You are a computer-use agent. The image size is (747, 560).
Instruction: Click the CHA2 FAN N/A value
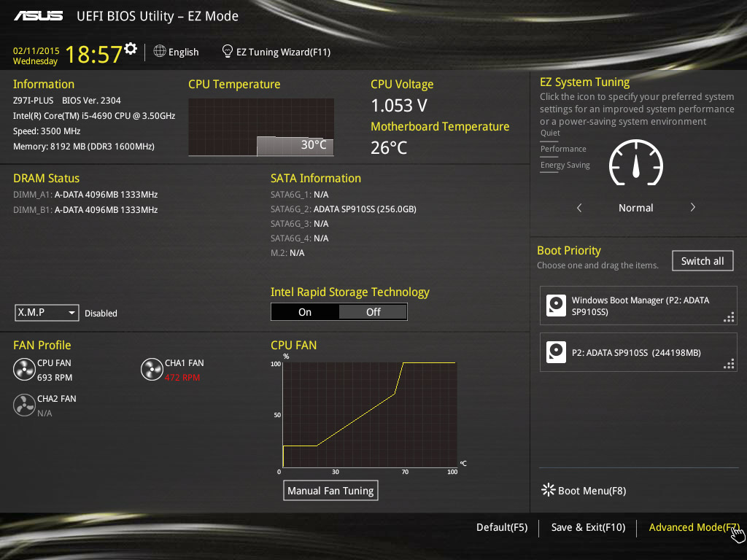click(44, 413)
